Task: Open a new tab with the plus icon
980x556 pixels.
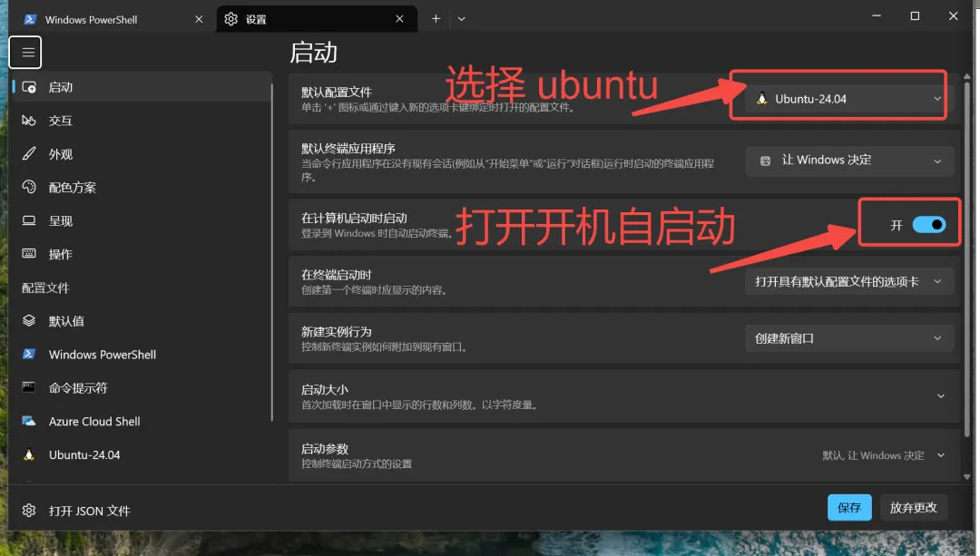Action: pyautogui.click(x=436, y=19)
